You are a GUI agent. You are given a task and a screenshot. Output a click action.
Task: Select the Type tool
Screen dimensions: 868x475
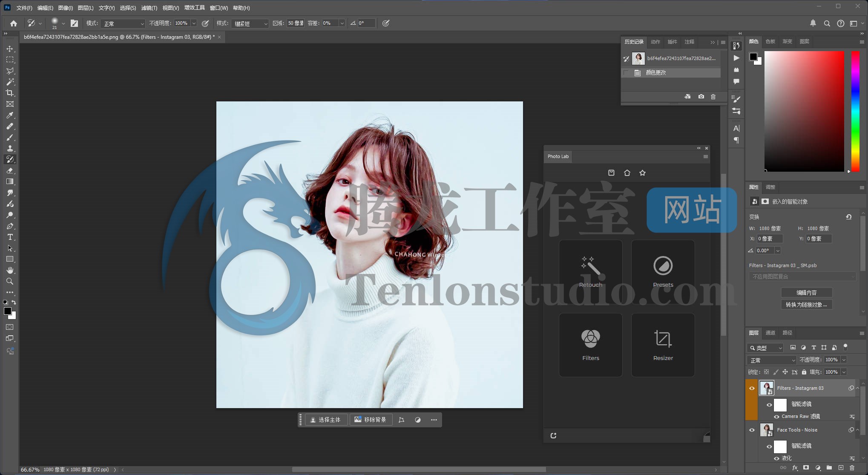click(10, 237)
